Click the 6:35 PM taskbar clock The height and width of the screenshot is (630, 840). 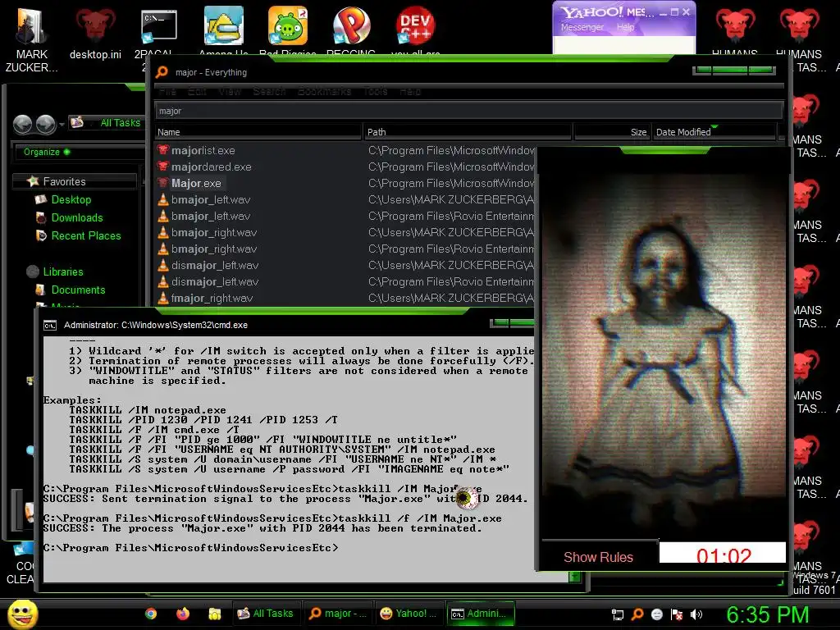767,614
